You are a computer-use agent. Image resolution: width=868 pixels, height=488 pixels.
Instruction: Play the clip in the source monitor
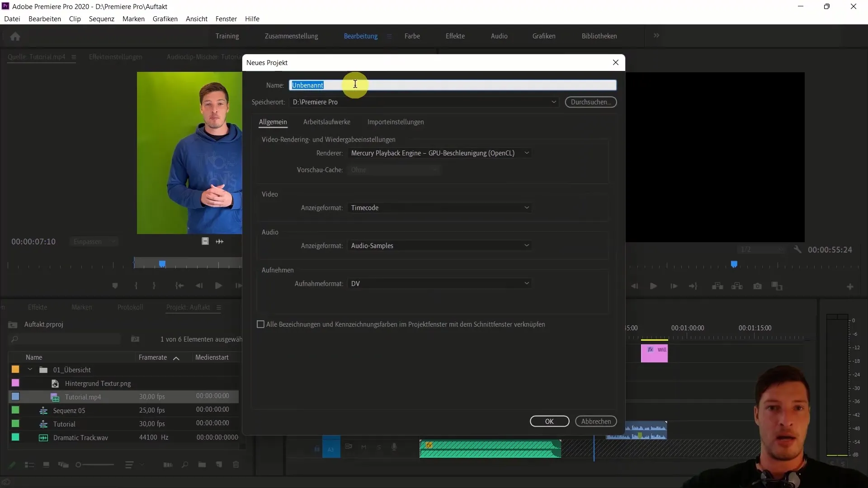click(x=218, y=286)
